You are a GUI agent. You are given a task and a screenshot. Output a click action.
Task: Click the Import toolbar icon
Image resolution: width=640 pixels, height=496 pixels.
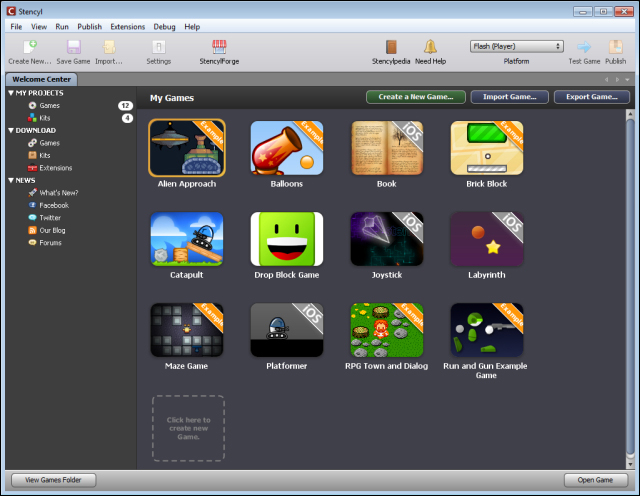point(109,47)
